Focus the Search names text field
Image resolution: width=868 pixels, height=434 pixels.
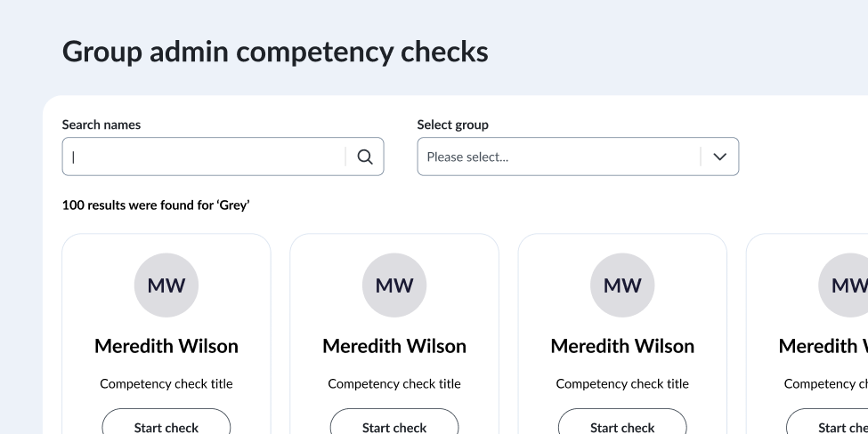click(205, 157)
